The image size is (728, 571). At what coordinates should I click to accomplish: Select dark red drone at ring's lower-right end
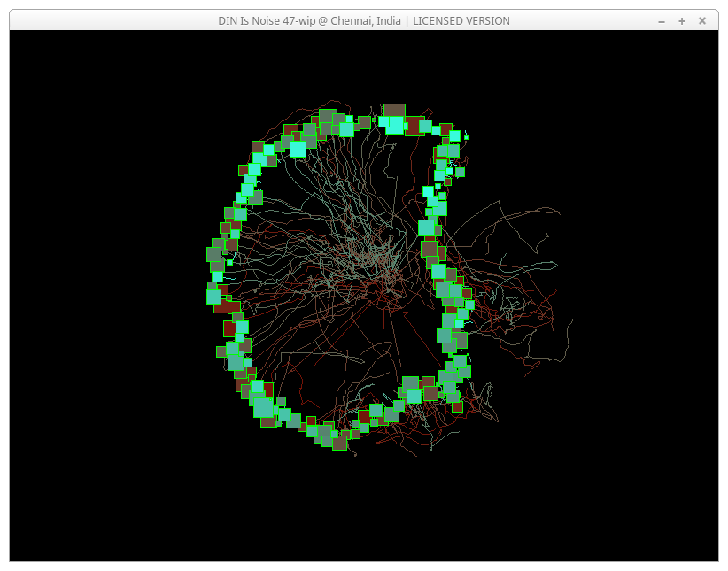pos(457,406)
